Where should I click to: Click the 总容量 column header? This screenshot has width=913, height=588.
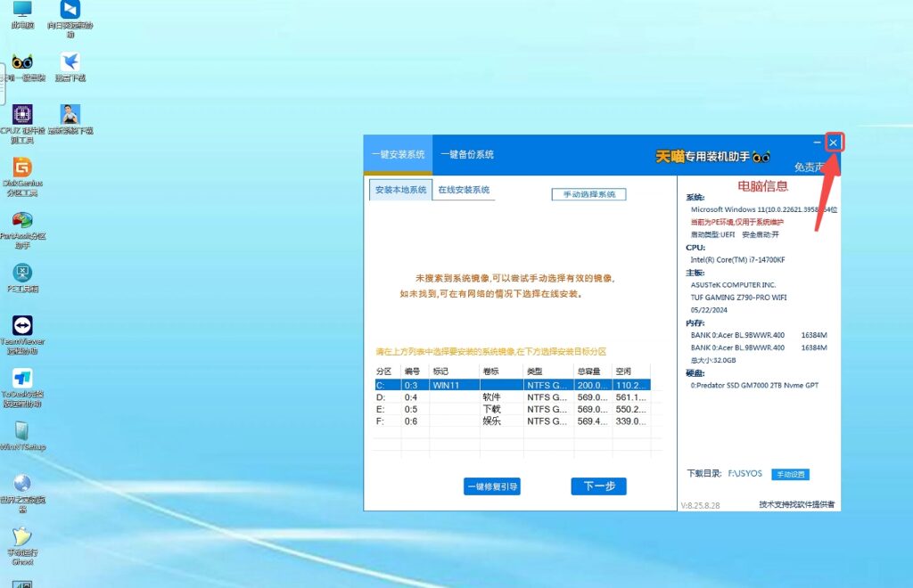tap(589, 372)
